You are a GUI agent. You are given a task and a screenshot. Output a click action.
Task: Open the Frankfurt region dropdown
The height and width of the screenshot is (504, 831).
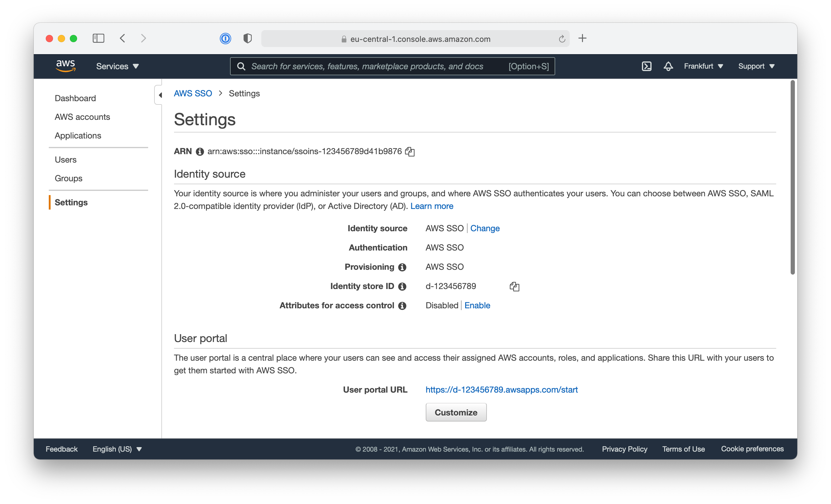click(704, 66)
